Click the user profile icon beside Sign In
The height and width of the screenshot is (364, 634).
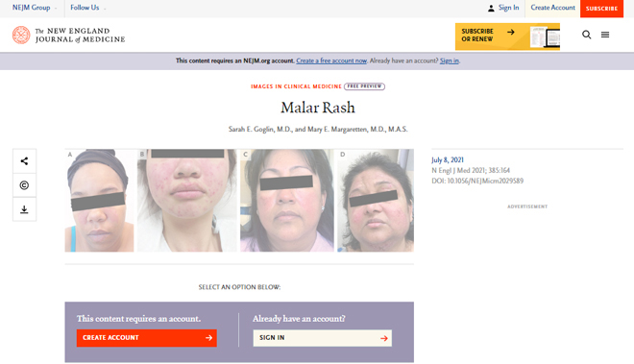491,8
